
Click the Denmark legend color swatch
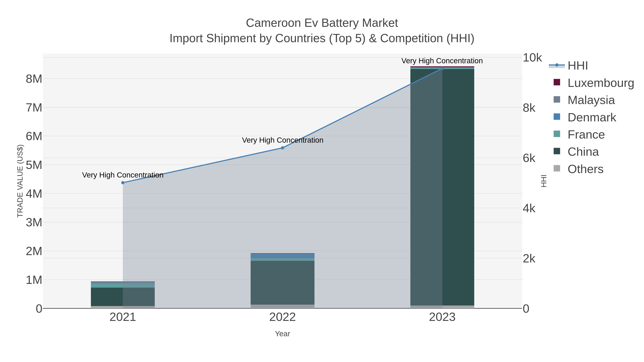tap(557, 117)
